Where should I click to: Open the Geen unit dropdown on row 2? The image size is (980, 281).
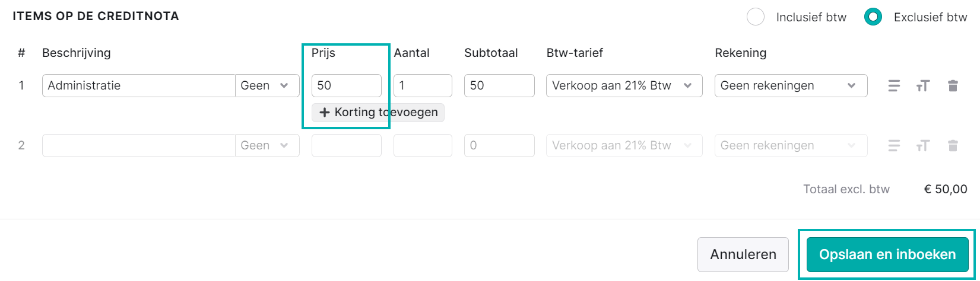(268, 145)
